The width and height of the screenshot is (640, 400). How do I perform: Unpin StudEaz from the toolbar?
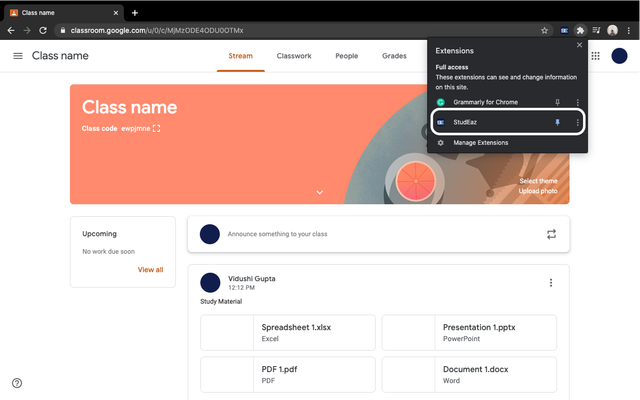[557, 122]
